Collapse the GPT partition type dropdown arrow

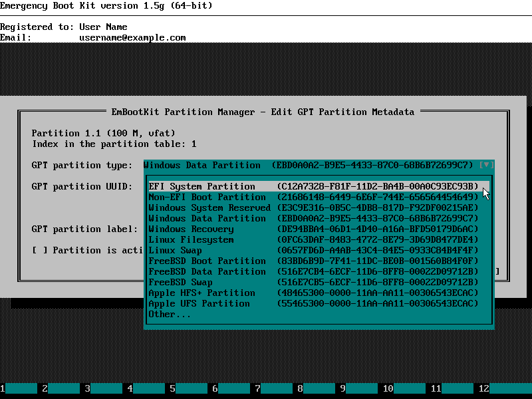pyautogui.click(x=487, y=165)
